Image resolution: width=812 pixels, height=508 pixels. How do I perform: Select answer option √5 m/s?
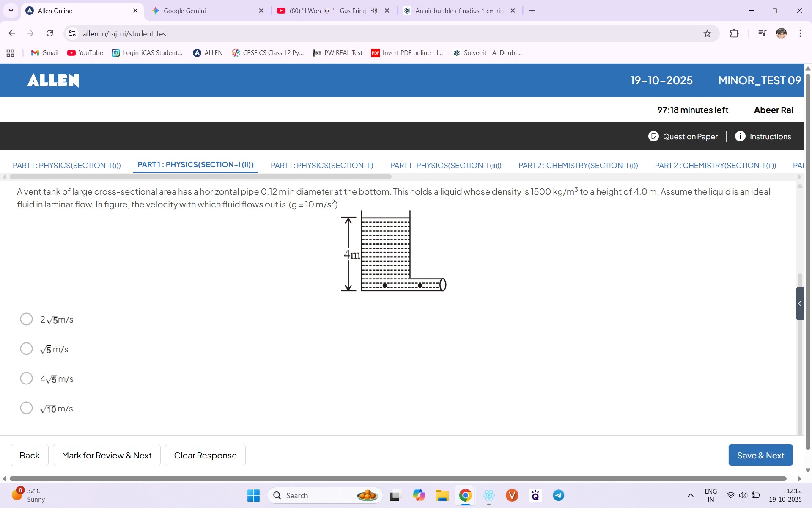[26, 348]
